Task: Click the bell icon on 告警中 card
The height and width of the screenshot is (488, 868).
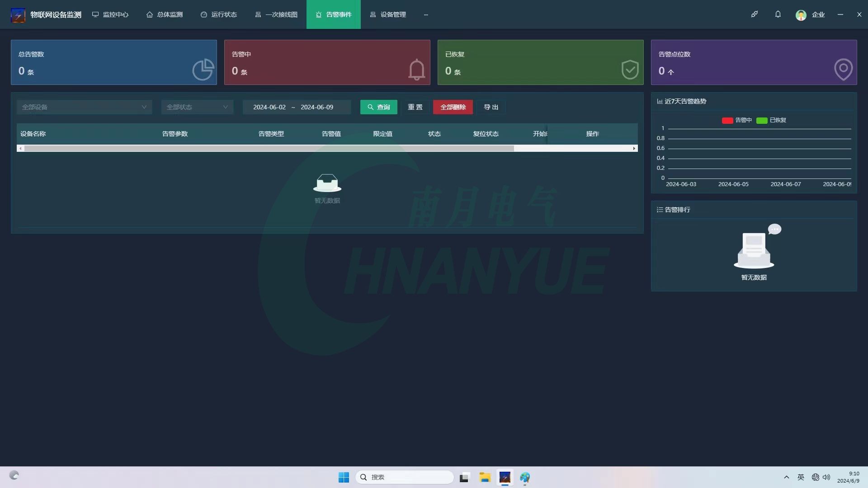Action: [416, 70]
